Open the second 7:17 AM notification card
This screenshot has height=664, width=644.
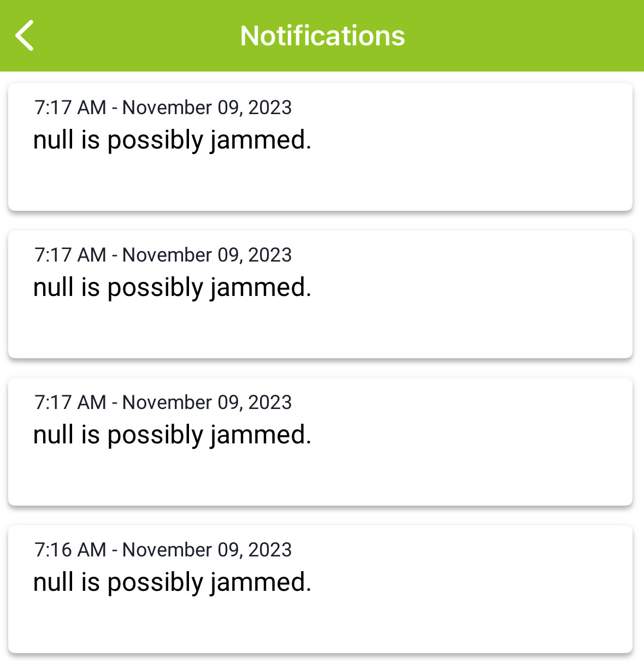(320, 294)
